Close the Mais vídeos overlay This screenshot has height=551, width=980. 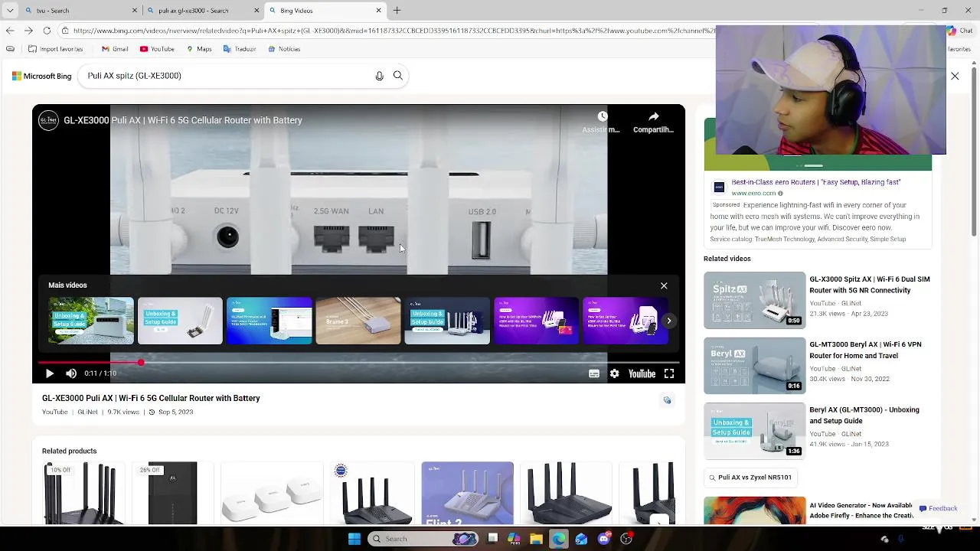click(x=664, y=285)
